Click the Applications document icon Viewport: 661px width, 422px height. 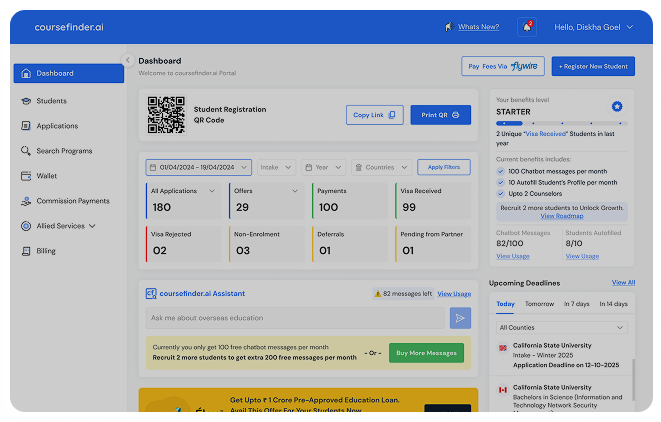pyautogui.click(x=26, y=126)
